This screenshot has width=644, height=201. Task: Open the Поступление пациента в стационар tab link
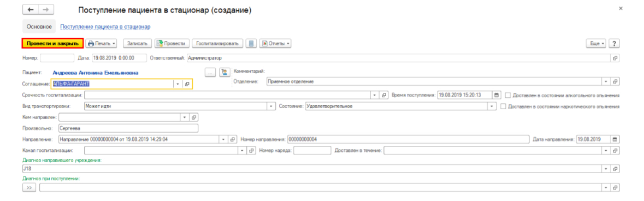pos(105,27)
